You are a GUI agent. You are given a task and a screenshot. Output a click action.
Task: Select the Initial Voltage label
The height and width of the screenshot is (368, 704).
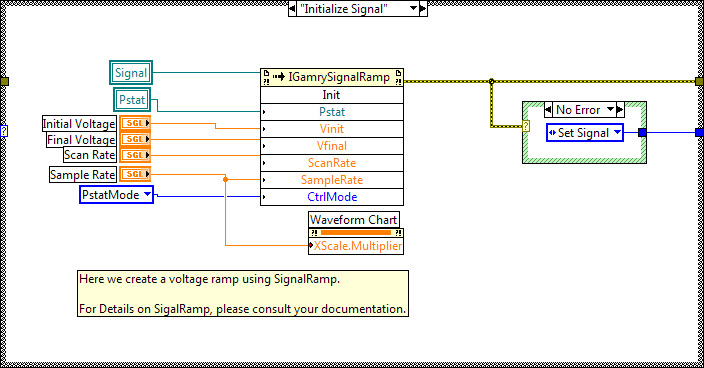79,123
